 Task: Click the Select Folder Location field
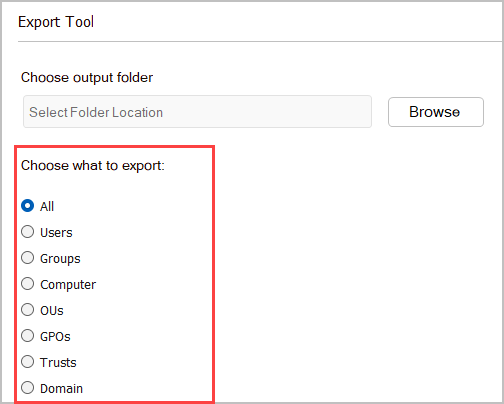[197, 112]
